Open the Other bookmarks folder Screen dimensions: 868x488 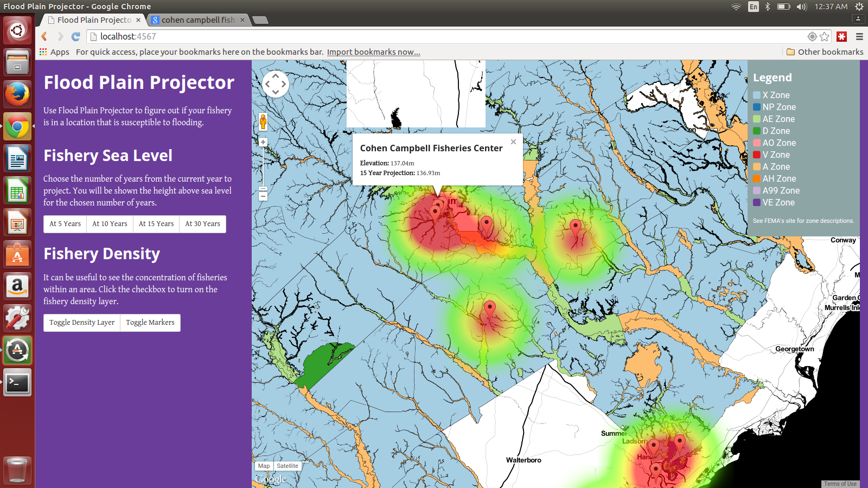[x=825, y=52]
